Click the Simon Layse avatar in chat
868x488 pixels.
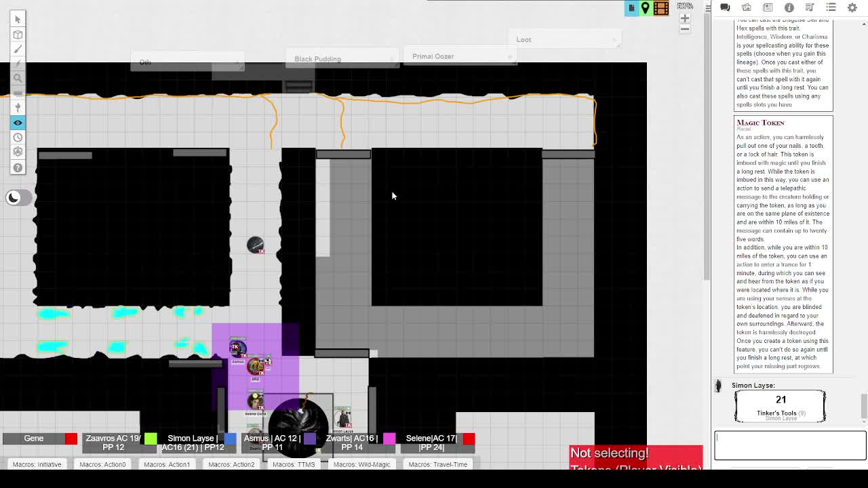pos(718,386)
